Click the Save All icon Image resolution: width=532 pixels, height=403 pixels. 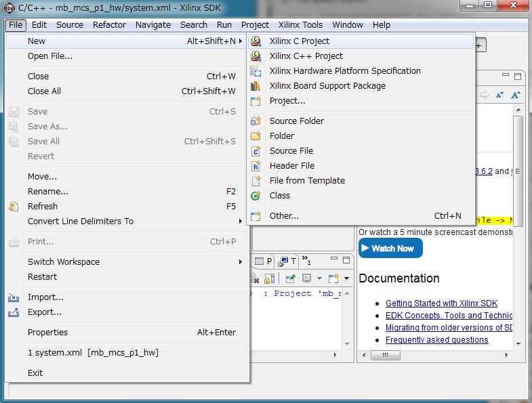click(14, 142)
